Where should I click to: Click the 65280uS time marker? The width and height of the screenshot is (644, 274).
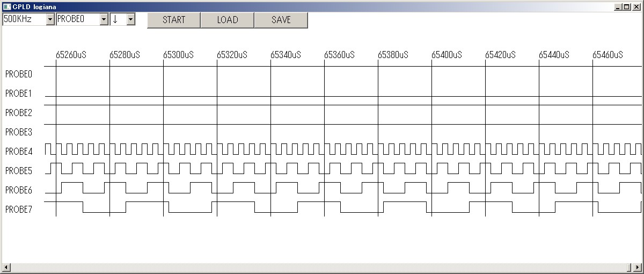(125, 55)
